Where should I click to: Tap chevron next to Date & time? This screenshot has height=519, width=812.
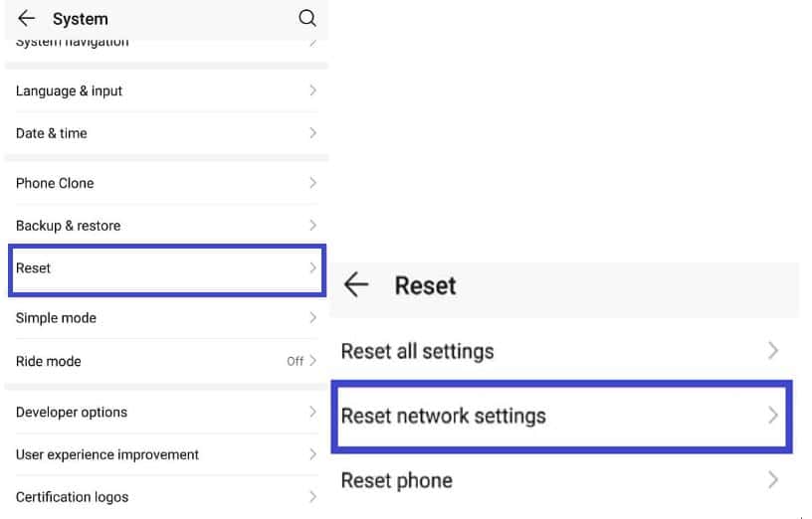[x=312, y=133]
